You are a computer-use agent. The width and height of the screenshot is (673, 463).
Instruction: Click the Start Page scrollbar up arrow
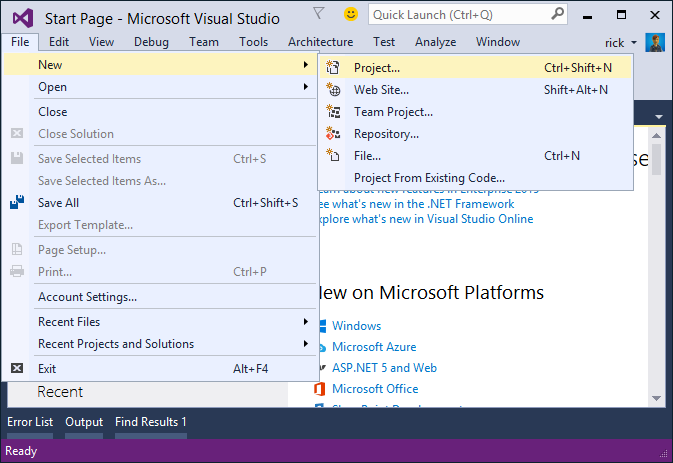pos(656,136)
